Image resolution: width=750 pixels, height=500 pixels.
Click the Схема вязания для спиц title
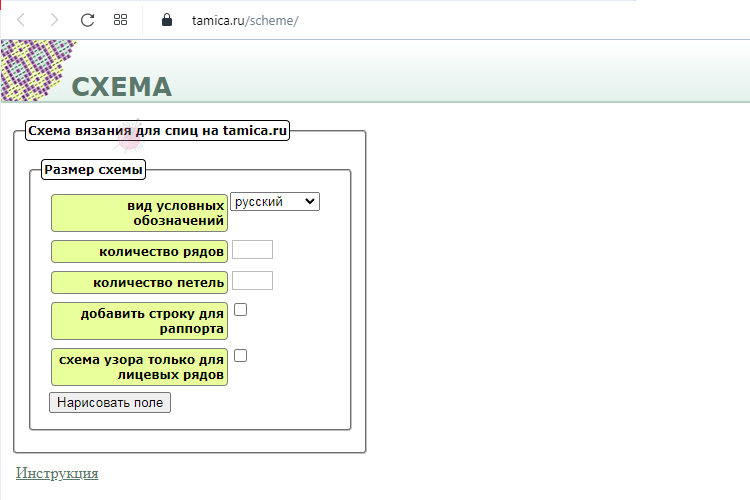[x=157, y=130]
